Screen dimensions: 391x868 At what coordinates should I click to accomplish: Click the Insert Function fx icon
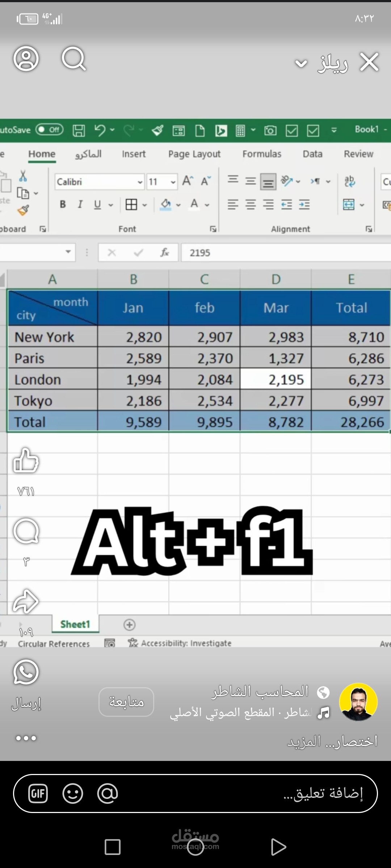pyautogui.click(x=165, y=252)
